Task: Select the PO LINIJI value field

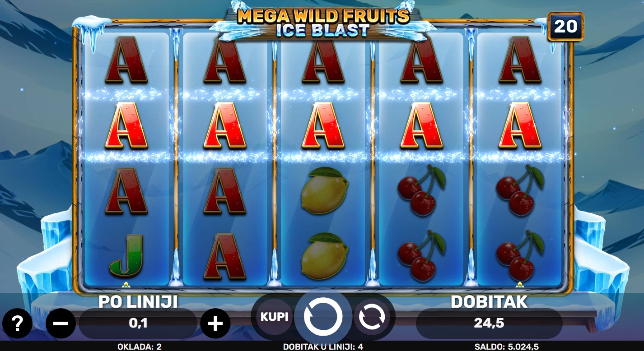Action: [138, 323]
